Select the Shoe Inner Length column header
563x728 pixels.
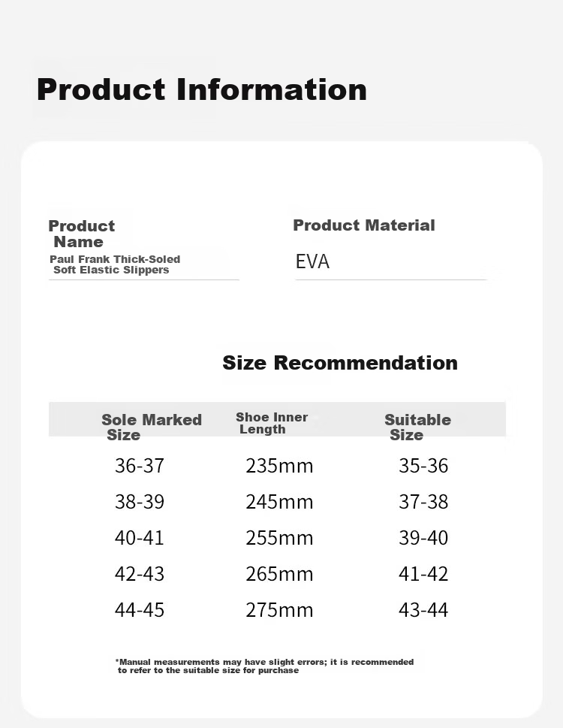click(x=272, y=423)
